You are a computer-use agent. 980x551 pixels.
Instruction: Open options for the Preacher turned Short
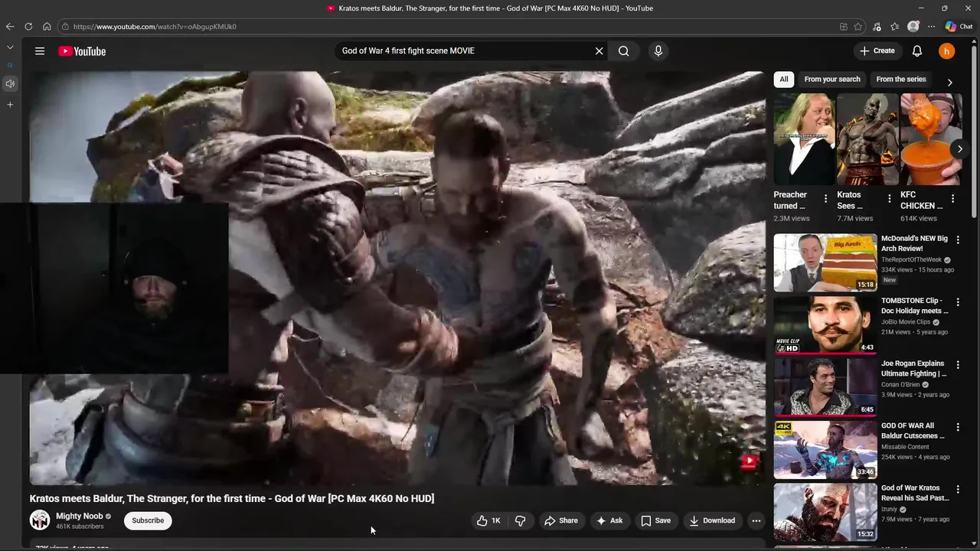[x=825, y=199]
